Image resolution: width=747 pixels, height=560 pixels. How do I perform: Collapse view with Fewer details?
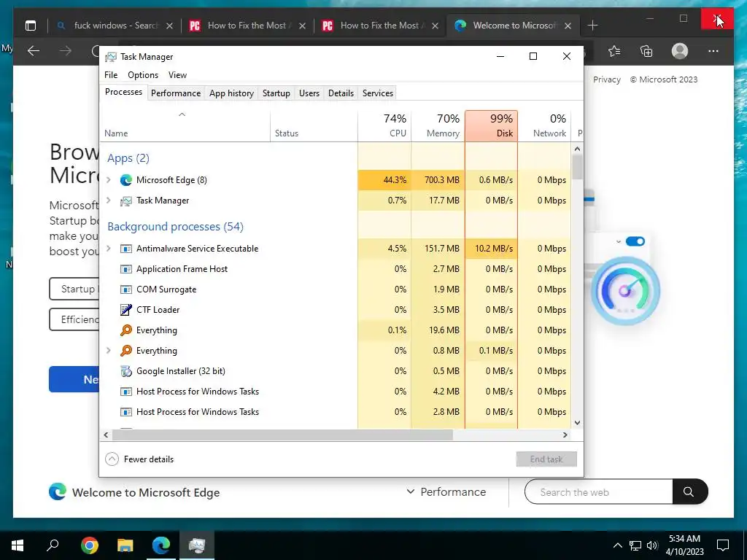click(x=139, y=459)
